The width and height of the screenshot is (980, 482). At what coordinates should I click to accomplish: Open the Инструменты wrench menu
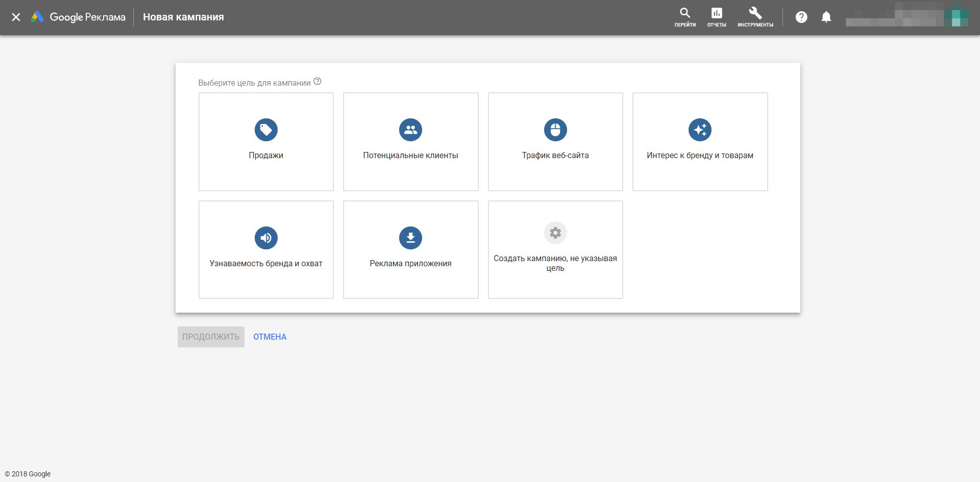pos(755,17)
